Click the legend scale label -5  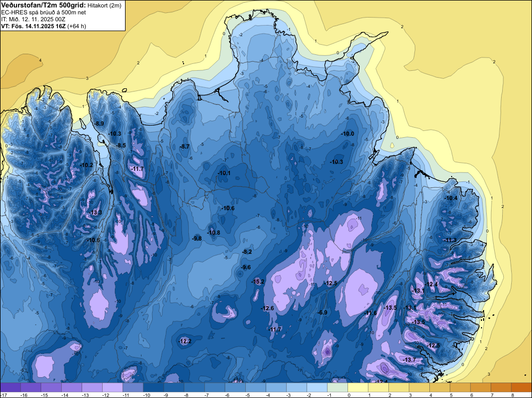click(x=248, y=395)
